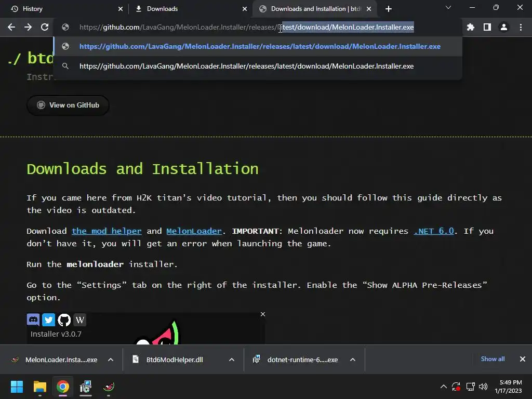
Task: Go back to the previous page
Action: 11,27
